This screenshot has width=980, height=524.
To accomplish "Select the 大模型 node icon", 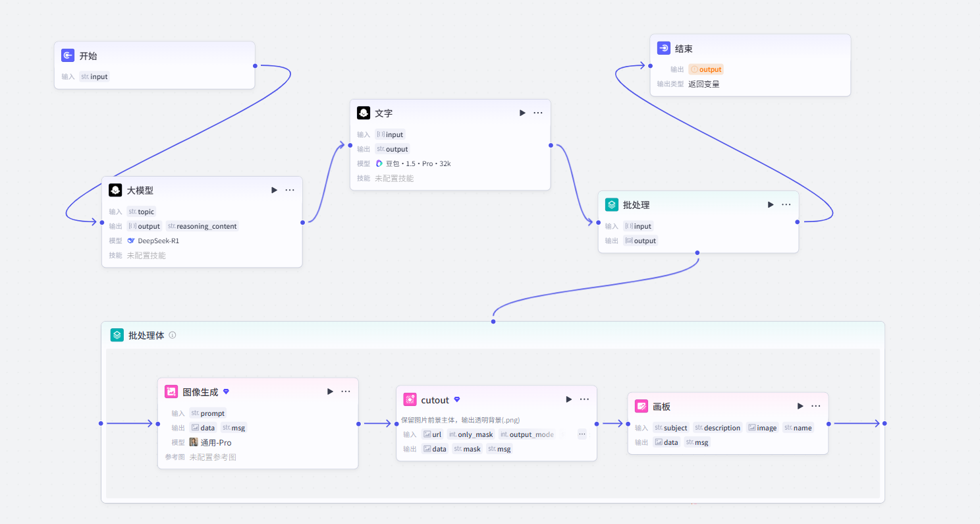I will coord(115,190).
